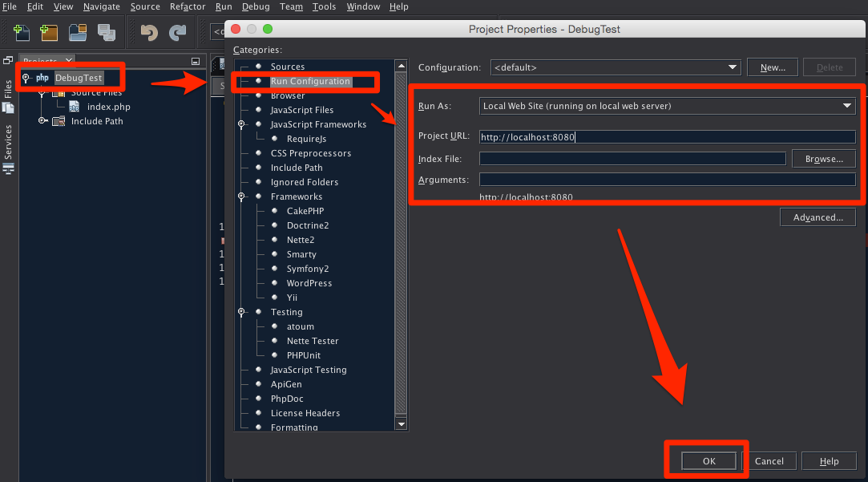The width and height of the screenshot is (868, 482).
Task: Click the New... configuration button
Action: (x=773, y=67)
